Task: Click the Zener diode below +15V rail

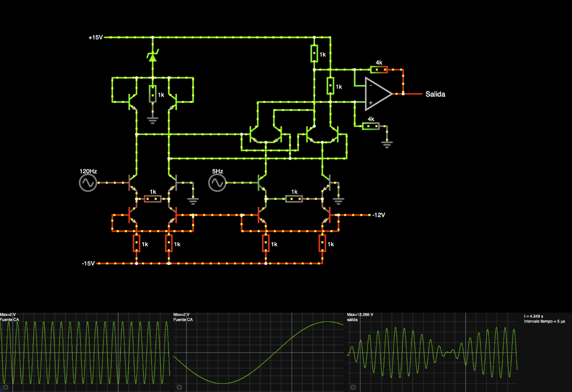Action: tap(152, 57)
